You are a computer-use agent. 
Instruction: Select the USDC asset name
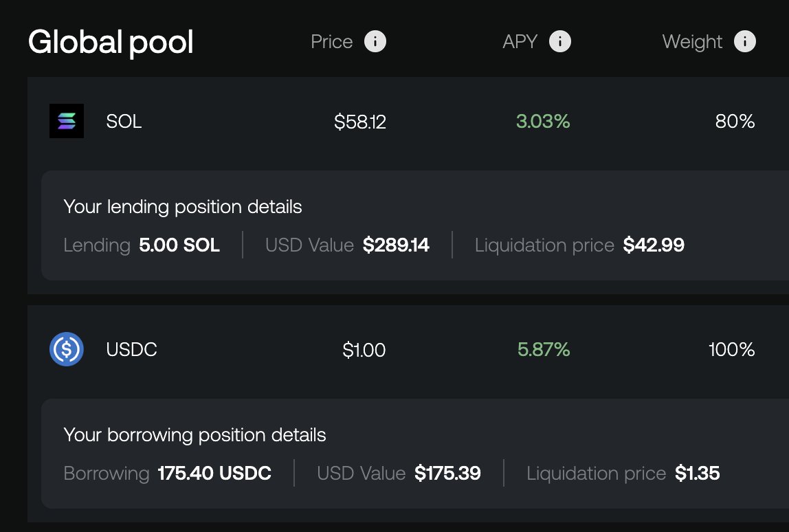(x=131, y=350)
